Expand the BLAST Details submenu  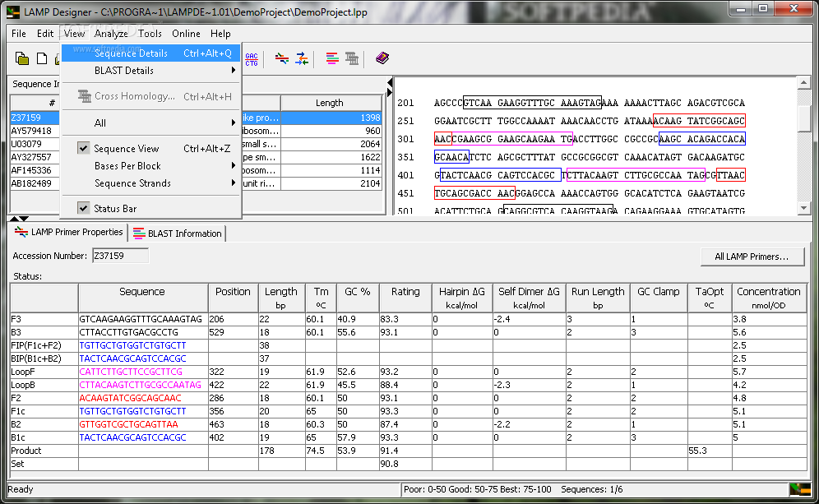(x=151, y=71)
